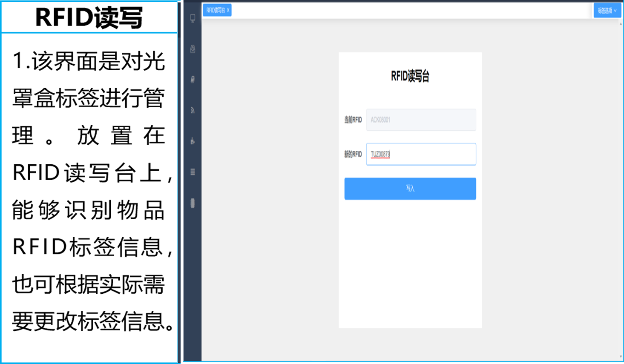Click the 当前RFID field showing ACK08001
This screenshot has width=624, height=364.
coord(421,120)
